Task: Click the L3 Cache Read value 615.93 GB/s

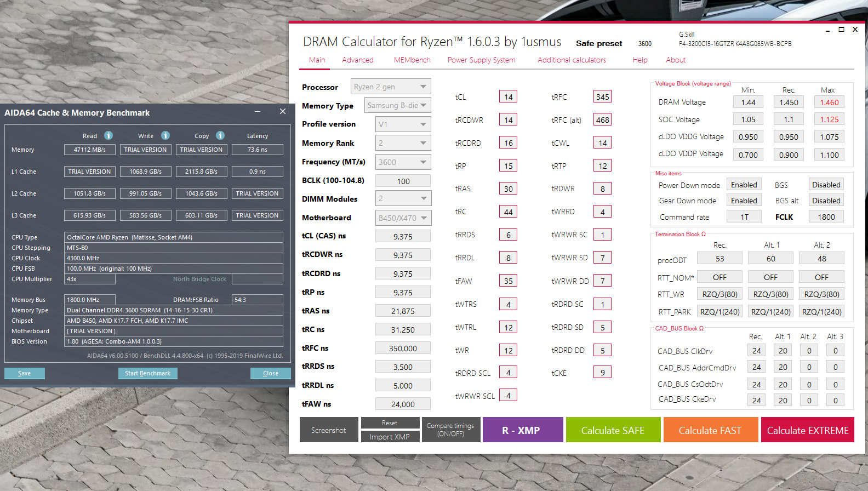Action: (90, 215)
